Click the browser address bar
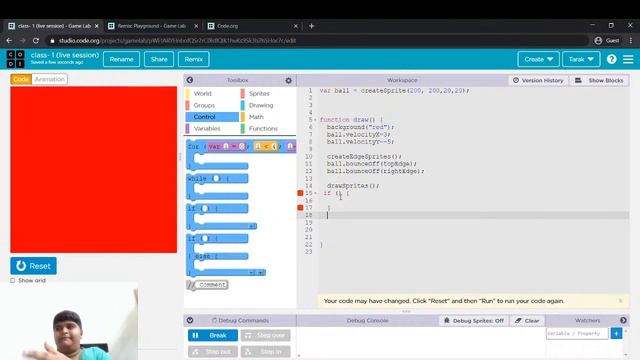 (318, 41)
